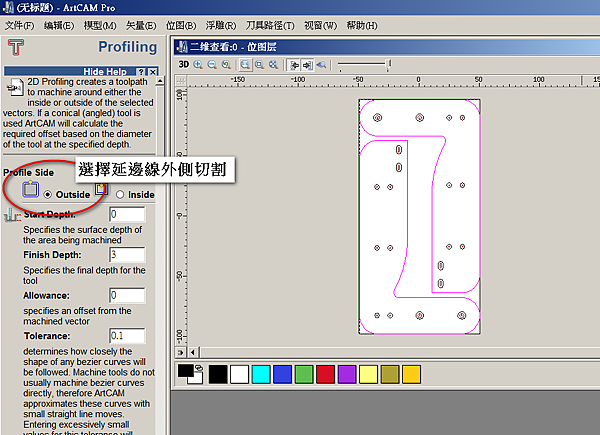The height and width of the screenshot is (435, 600).
Task: Click the Hide Help link
Action: 105,72
